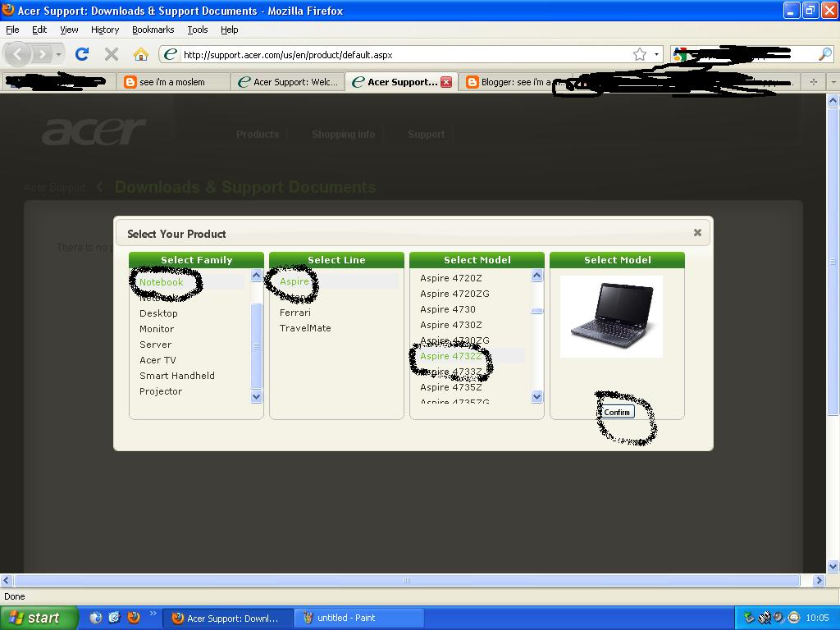Open the history dropdown next to the Forward button
840x630 pixels.
(x=58, y=54)
